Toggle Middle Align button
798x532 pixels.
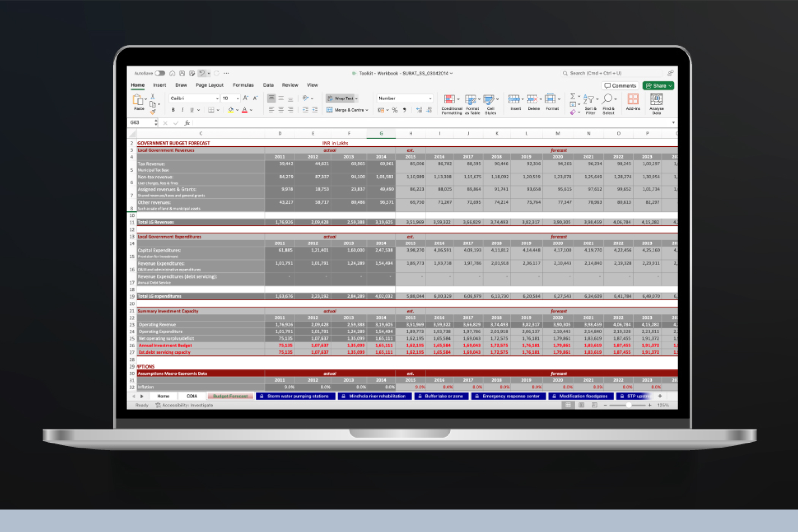coord(281,98)
